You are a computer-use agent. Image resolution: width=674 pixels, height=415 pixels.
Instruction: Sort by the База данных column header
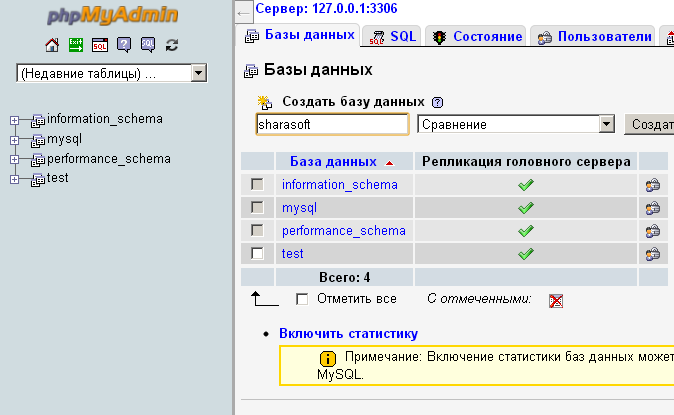click(333, 161)
